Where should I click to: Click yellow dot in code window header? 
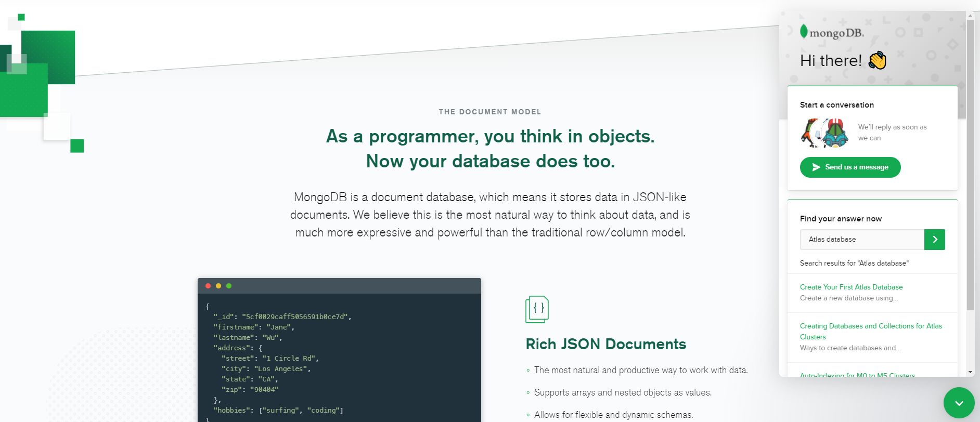tap(218, 286)
